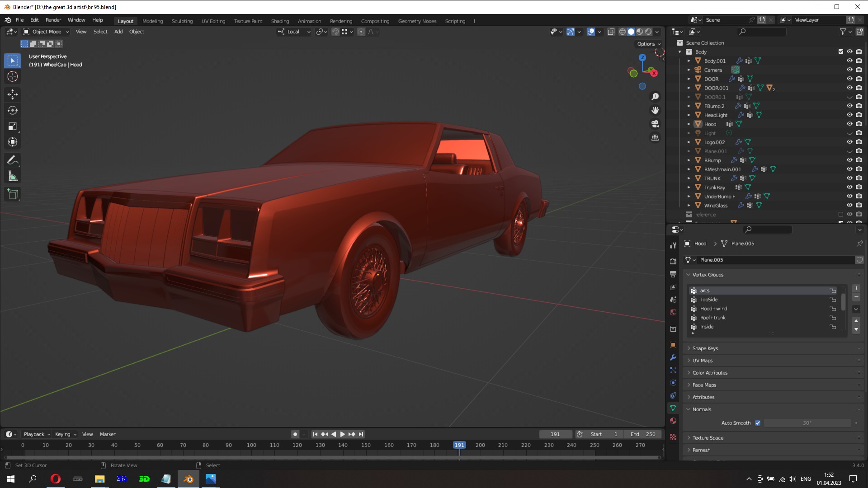Expand the Shape Keys panel
This screenshot has height=488, width=868.
(705, 348)
